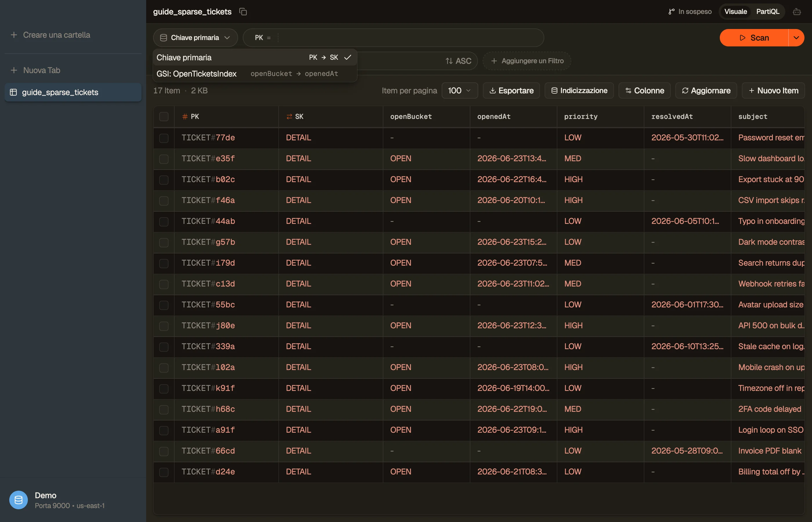This screenshot has width=812, height=522.
Task: Click the robot assistant icon top right
Action: pos(797,12)
